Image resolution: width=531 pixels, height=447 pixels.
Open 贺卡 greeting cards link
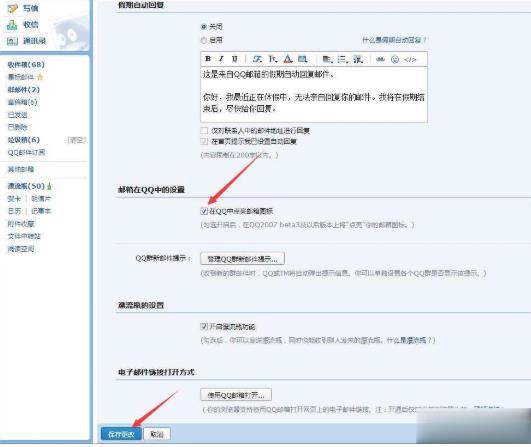14,198
